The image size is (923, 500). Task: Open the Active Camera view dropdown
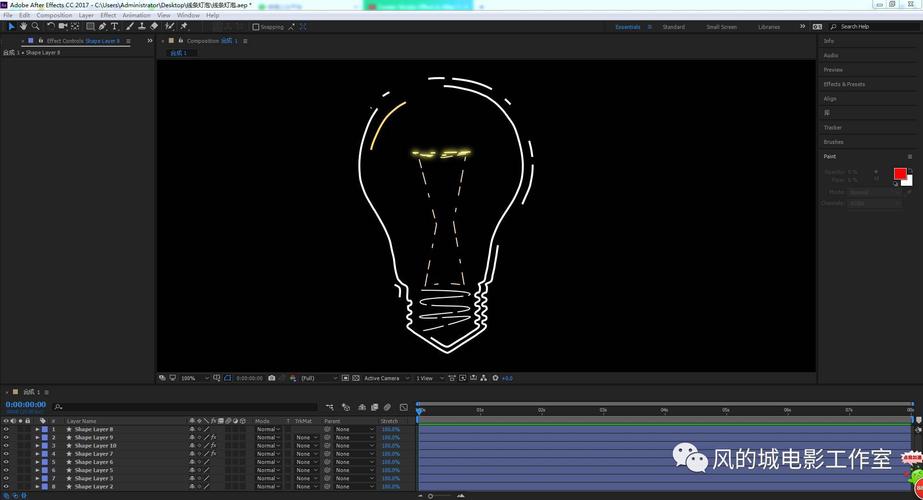(x=384, y=378)
